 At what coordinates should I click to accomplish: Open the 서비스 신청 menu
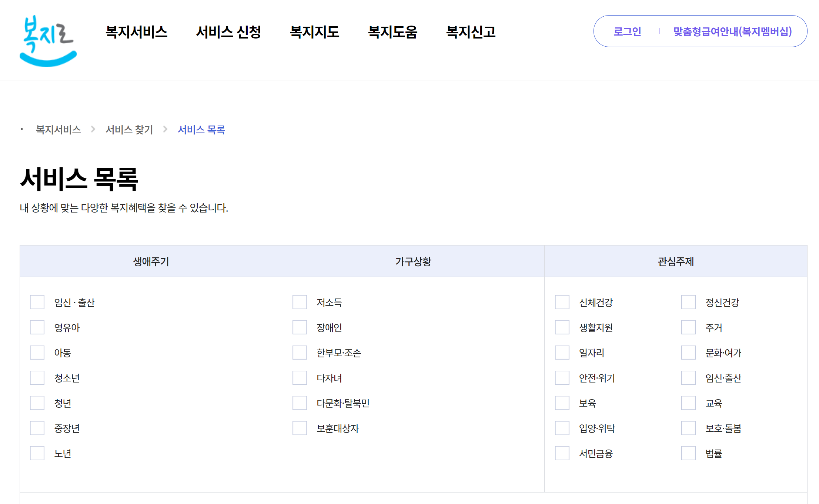click(228, 32)
